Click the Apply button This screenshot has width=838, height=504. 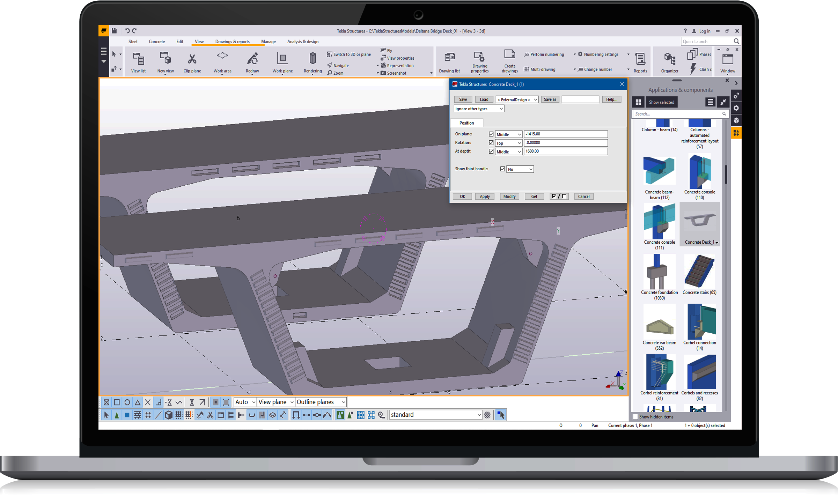point(485,197)
